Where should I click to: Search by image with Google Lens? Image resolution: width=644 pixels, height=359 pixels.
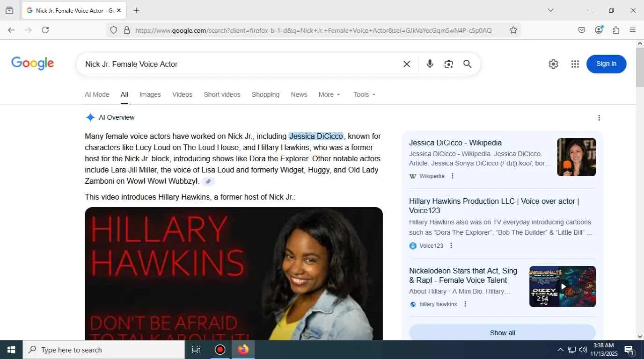[449, 64]
